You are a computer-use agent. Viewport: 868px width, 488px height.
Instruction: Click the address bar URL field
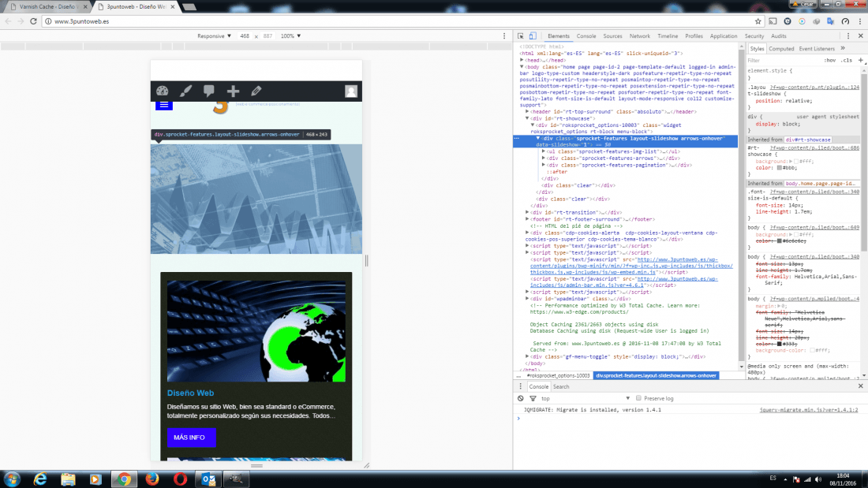(x=398, y=21)
